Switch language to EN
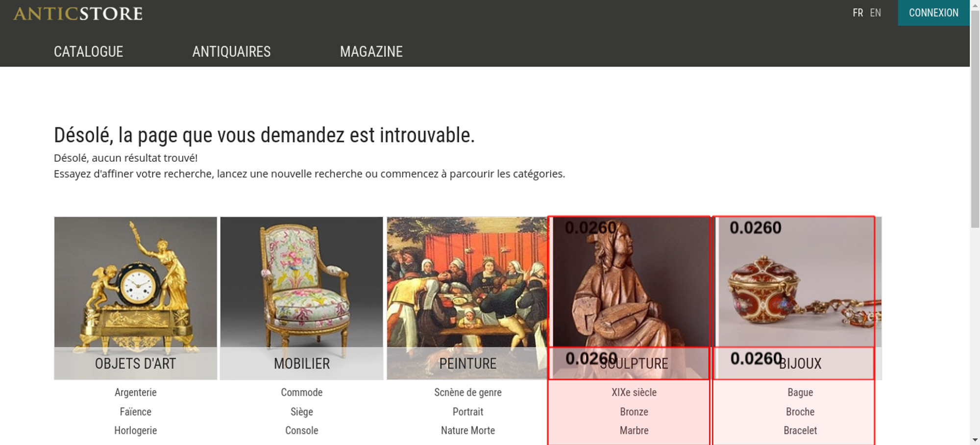The image size is (980, 445). (876, 13)
